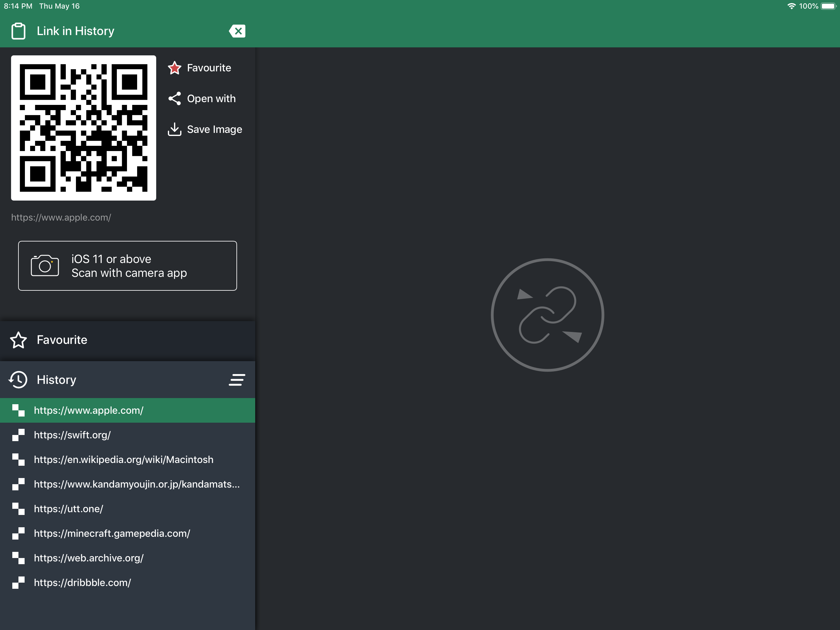Click the QR icon beside kandamyoujin row

(18, 484)
